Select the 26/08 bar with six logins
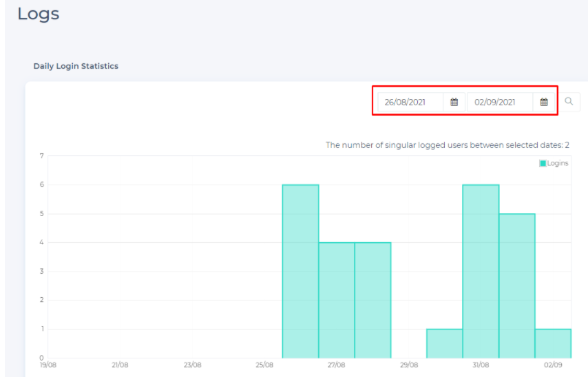The image size is (588, 377). [x=300, y=271]
